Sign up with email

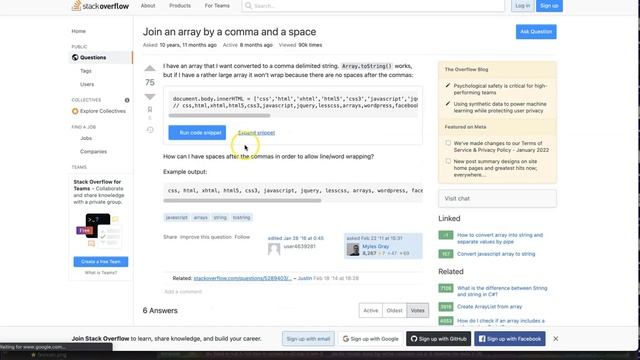308,339
